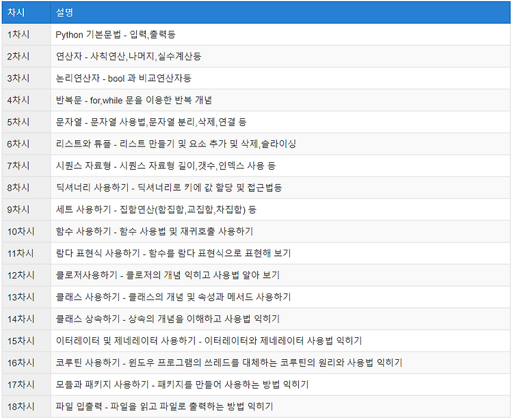Viewport: 513px width, 420px height.
Task: Select the 13차시 cell
Action: point(26,298)
